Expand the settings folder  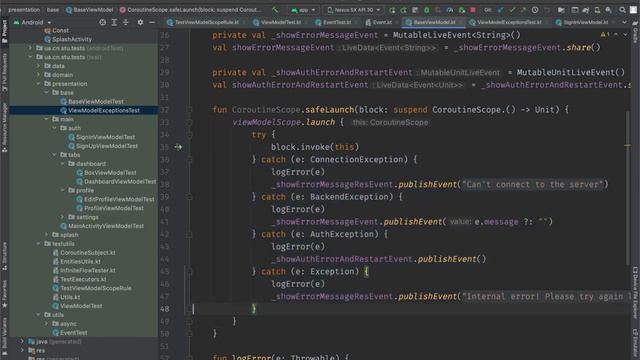click(x=62, y=217)
